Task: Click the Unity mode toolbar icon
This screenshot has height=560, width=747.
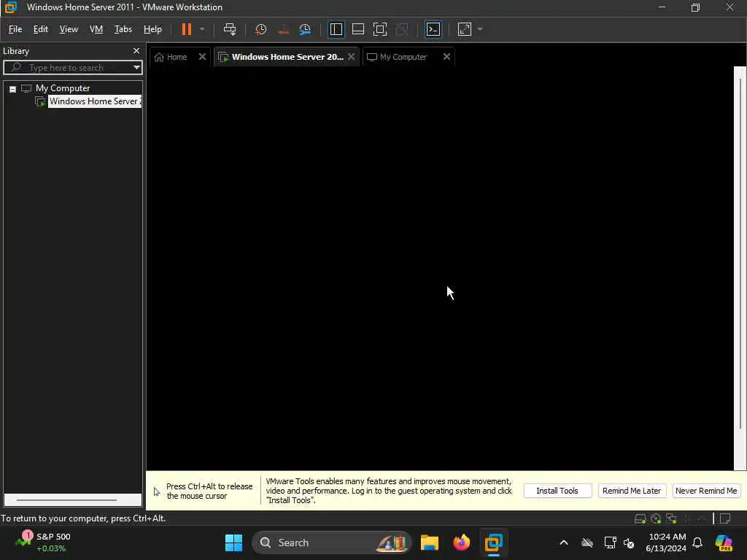Action: 402,29
